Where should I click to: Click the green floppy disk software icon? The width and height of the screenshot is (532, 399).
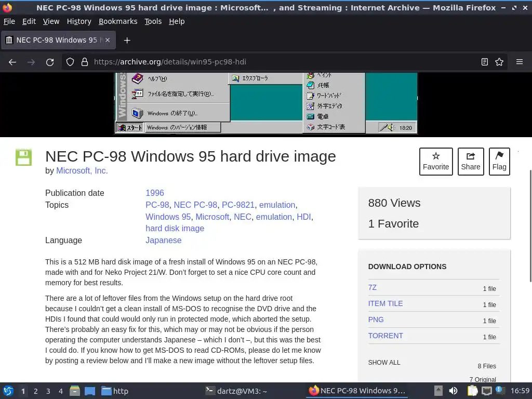(24, 157)
